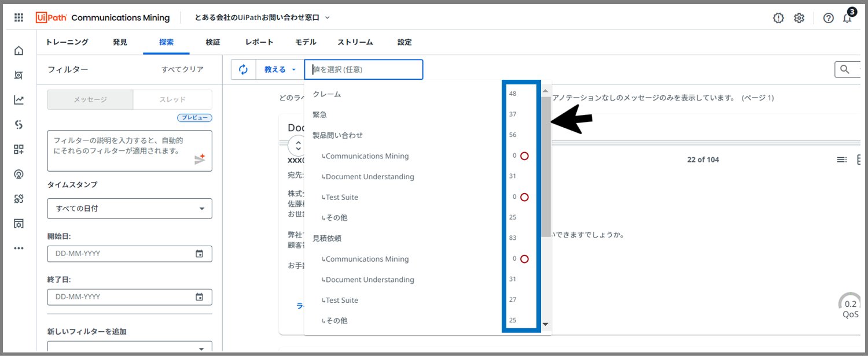Switch the filter toggle to スレッド
868x356 pixels.
[172, 99]
